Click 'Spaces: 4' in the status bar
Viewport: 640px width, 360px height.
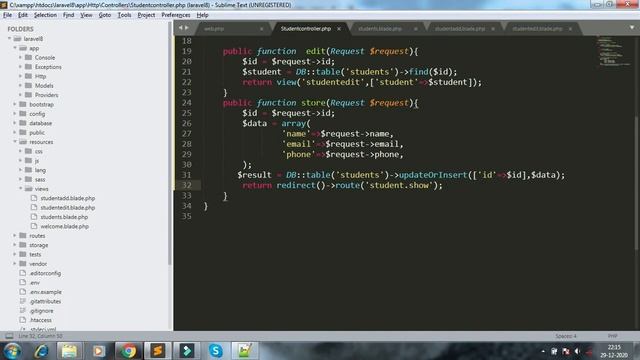pos(566,336)
